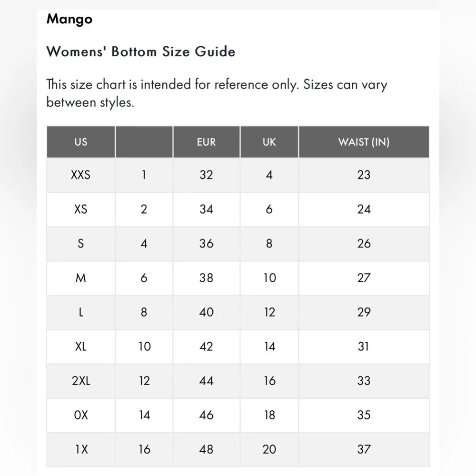Click the UK column header
This screenshot has height=476, width=476.
pyautogui.click(x=269, y=142)
